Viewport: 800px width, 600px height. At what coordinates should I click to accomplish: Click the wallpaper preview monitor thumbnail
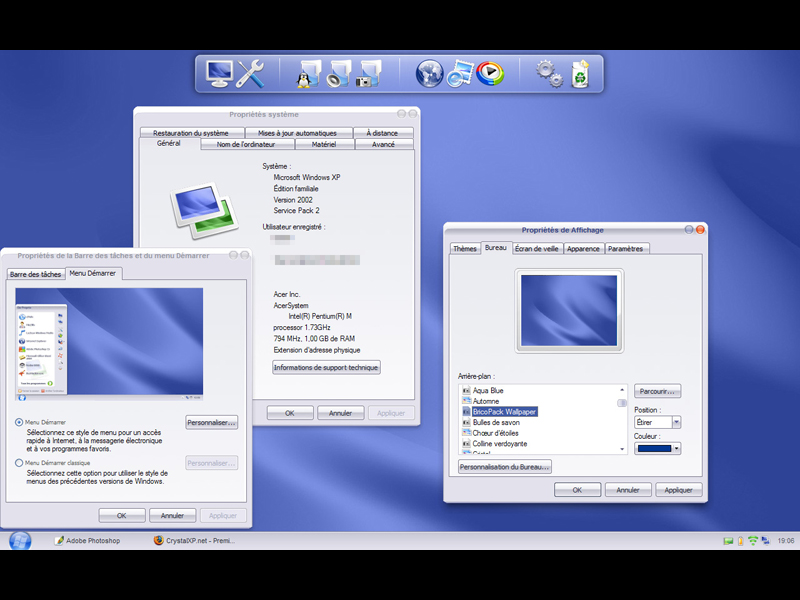(569, 311)
